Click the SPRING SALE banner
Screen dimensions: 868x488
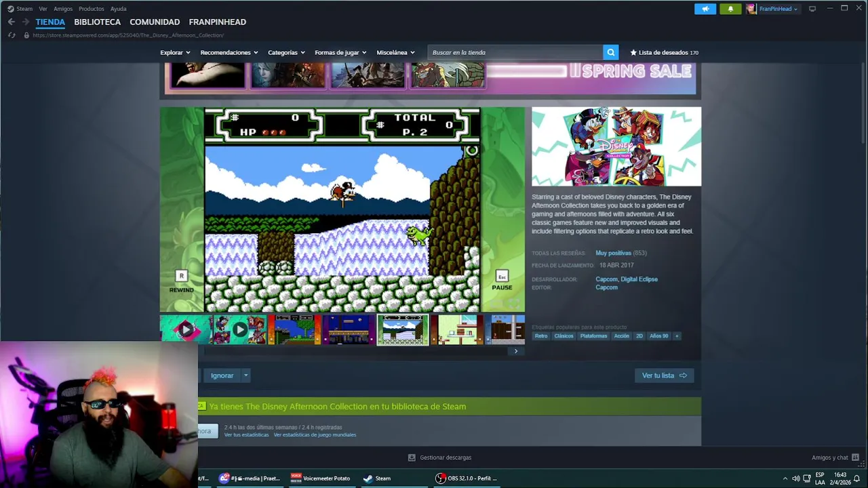[431, 78]
